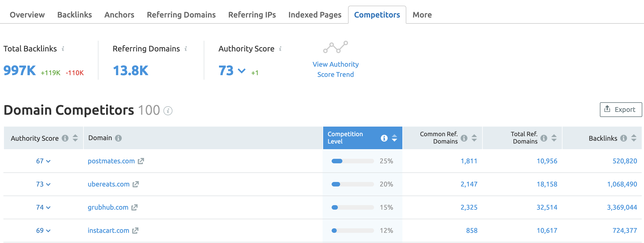Open 858 common ref. domains for instacart.com
This screenshot has width=644, height=243.
(x=472, y=231)
